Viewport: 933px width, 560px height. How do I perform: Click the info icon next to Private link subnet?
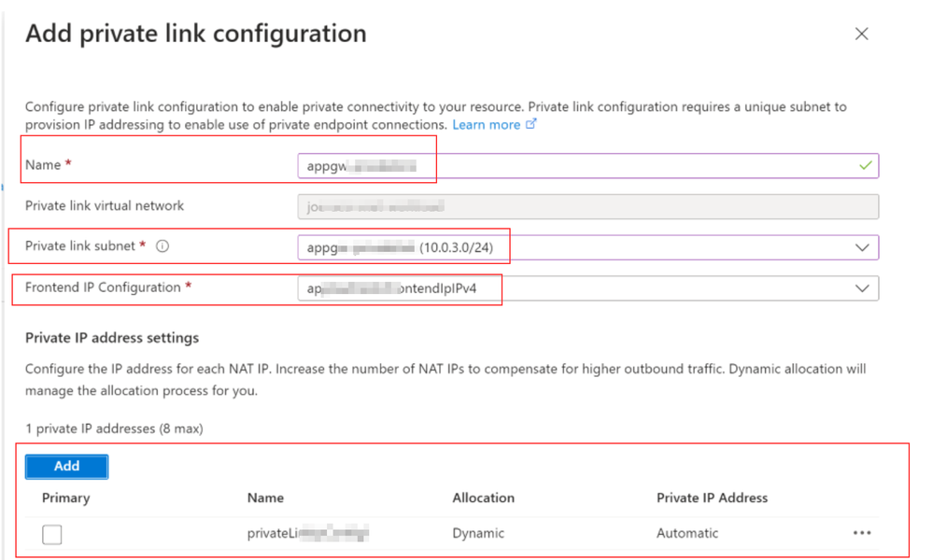point(163,246)
